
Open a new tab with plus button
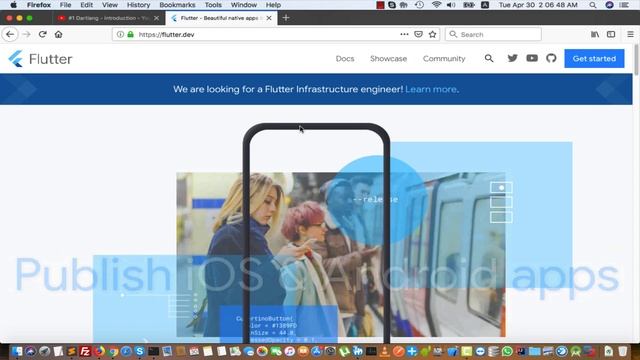point(286,18)
